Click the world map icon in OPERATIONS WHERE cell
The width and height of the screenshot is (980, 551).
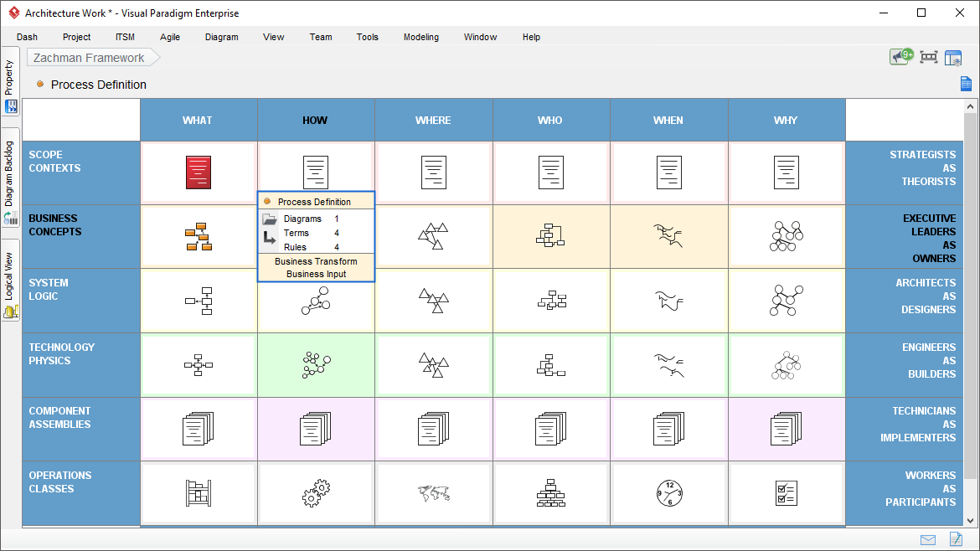[433, 493]
